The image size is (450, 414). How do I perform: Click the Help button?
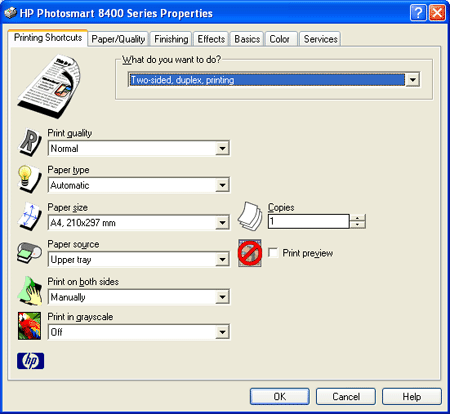[x=412, y=396]
